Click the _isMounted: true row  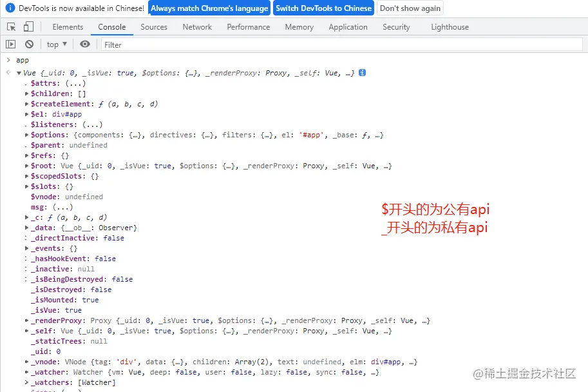click(65, 300)
